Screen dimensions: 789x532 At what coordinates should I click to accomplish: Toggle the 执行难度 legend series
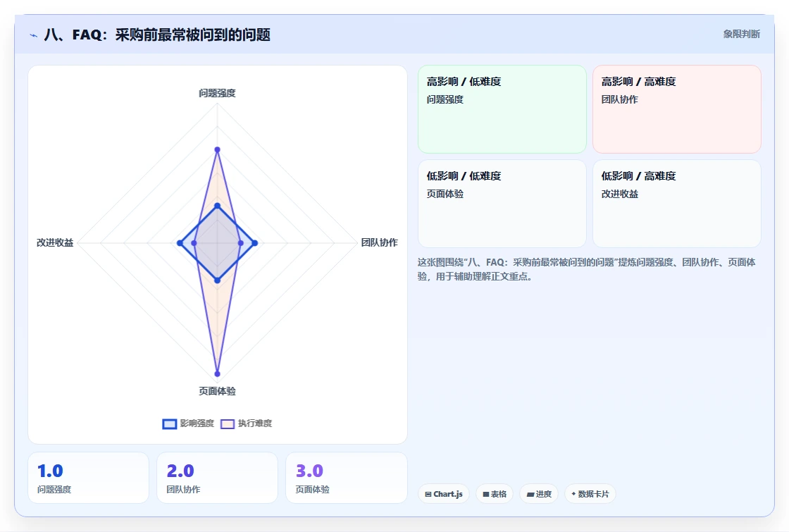pyautogui.click(x=246, y=423)
